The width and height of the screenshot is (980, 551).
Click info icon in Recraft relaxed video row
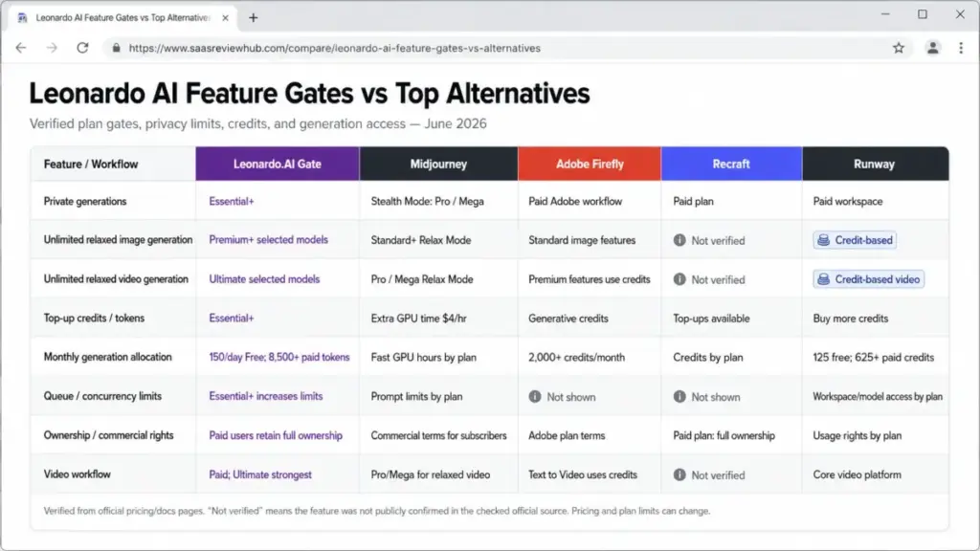(679, 279)
